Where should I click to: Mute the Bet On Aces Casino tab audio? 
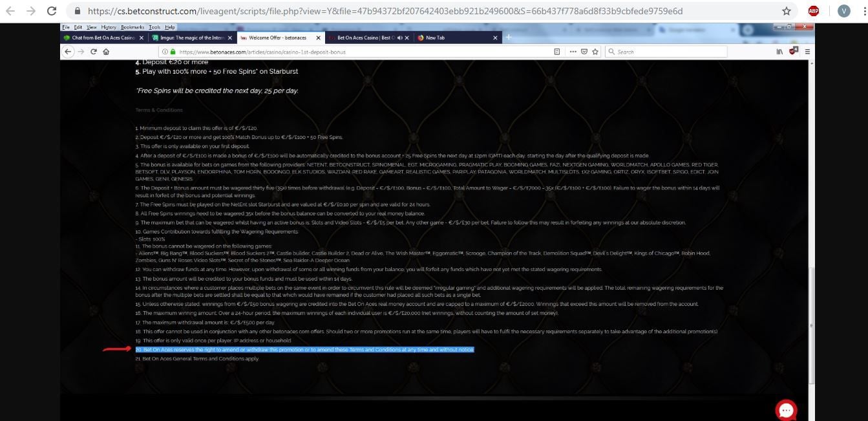tap(400, 38)
